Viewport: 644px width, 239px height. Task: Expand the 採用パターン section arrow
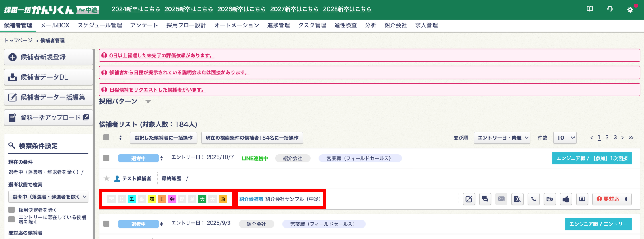148,102
